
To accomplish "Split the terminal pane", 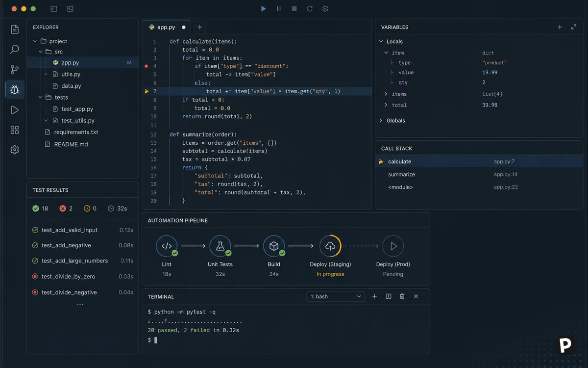I will coord(389,296).
